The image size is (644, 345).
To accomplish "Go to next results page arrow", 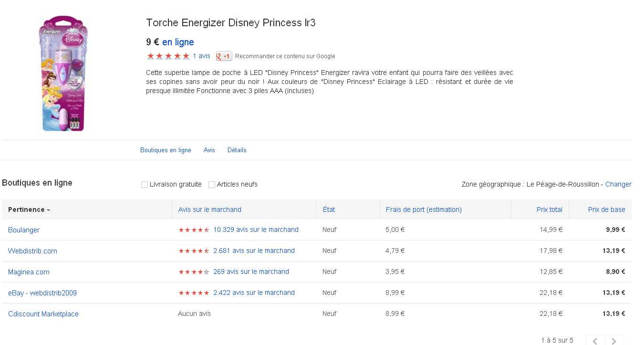I will 613,341.
